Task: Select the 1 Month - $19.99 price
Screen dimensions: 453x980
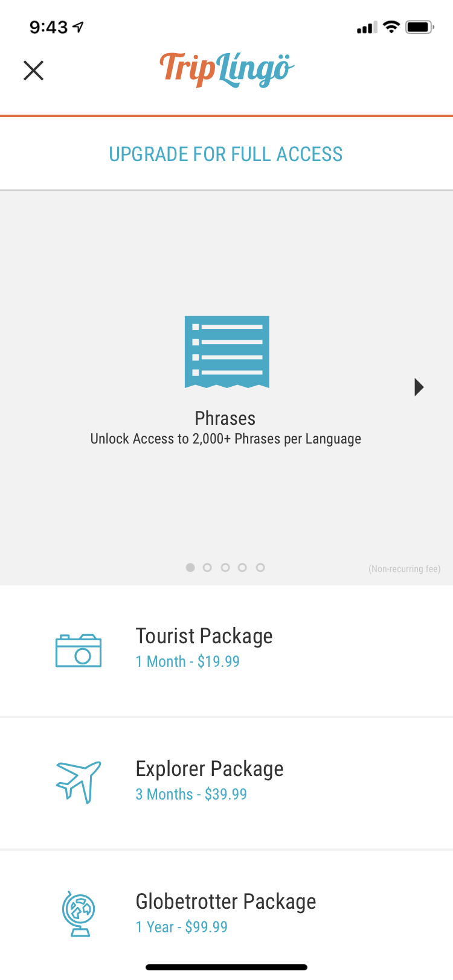Action: coord(188,661)
